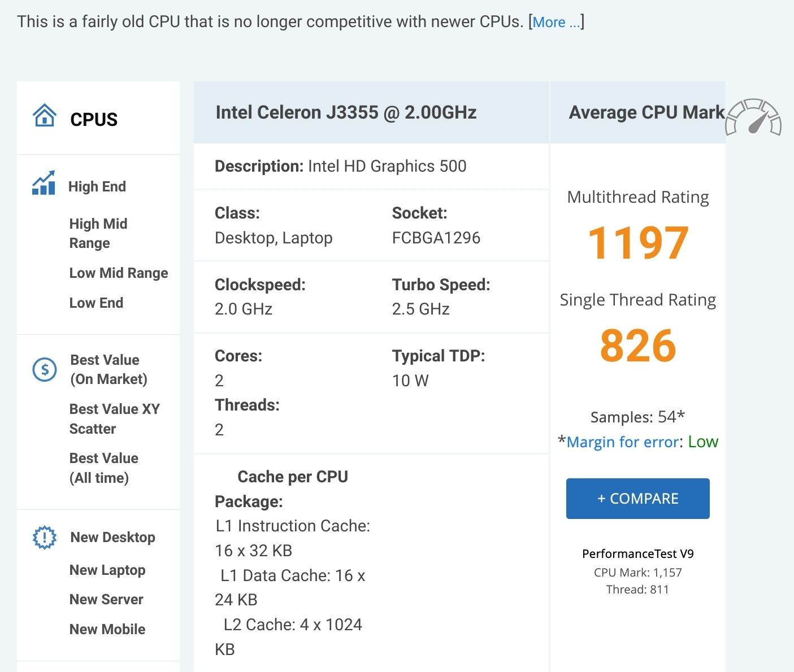Click the More ... link
794x672 pixels.
click(557, 22)
